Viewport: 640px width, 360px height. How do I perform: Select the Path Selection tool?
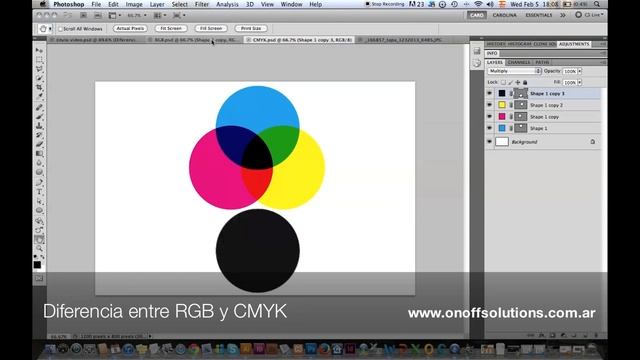tap(39, 201)
